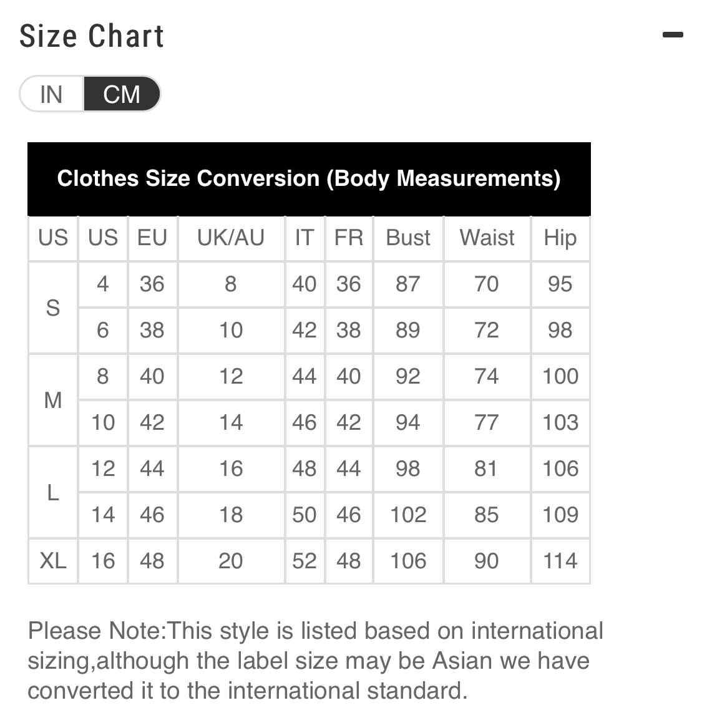Viewport: 702px width, 728px height.
Task: Click the waist value 77
Action: (487, 422)
